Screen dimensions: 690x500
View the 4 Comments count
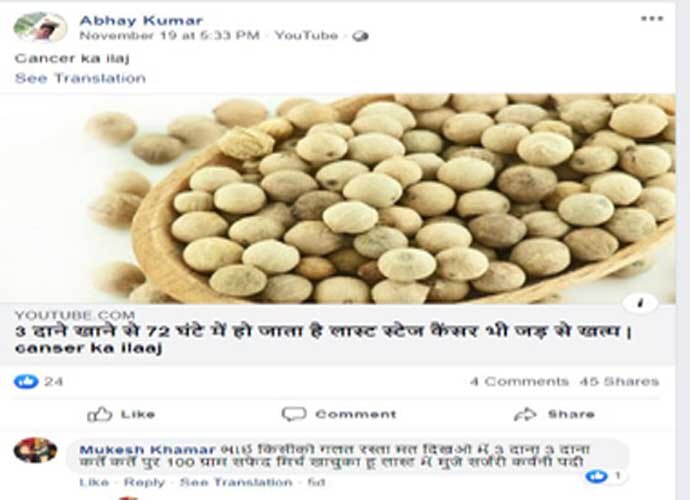tap(519, 381)
